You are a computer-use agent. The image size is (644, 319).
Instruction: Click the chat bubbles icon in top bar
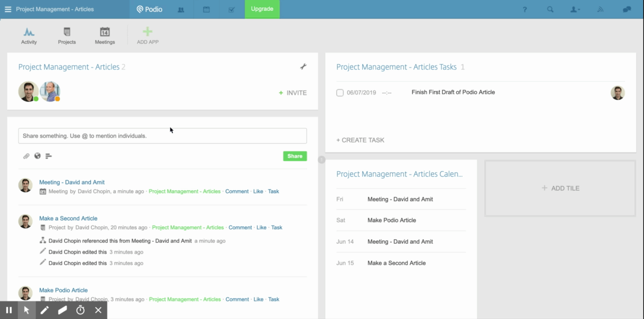[x=626, y=9]
